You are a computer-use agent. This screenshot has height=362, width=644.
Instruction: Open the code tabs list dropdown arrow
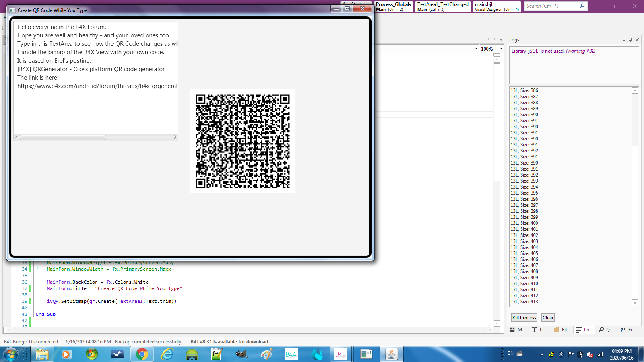[x=501, y=39]
